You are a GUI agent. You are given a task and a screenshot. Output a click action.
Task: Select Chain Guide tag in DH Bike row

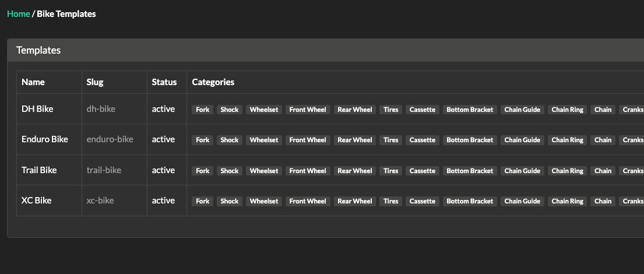click(522, 110)
